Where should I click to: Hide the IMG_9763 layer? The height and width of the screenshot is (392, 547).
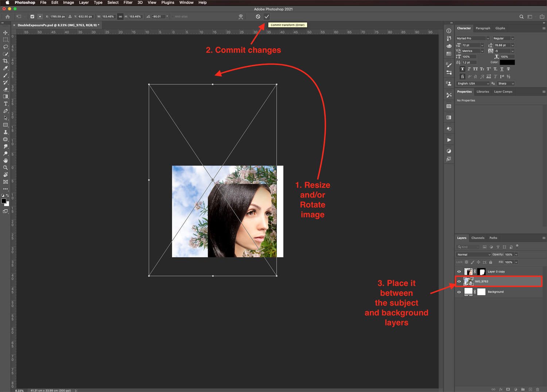click(x=459, y=281)
